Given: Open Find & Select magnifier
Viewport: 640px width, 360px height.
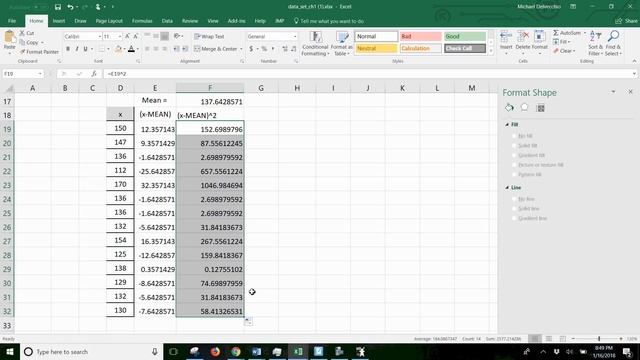Looking at the screenshot, I should 613,43.
